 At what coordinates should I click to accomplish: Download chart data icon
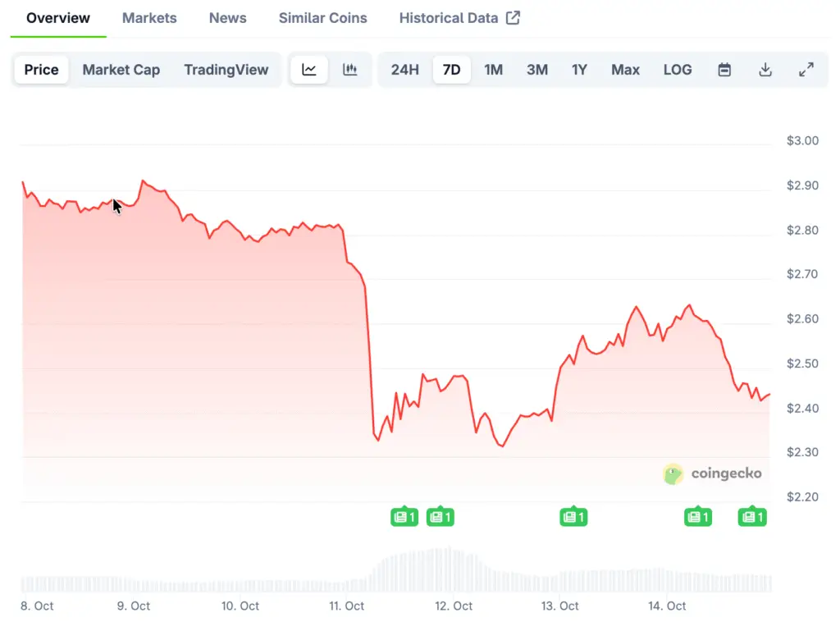[x=765, y=70]
